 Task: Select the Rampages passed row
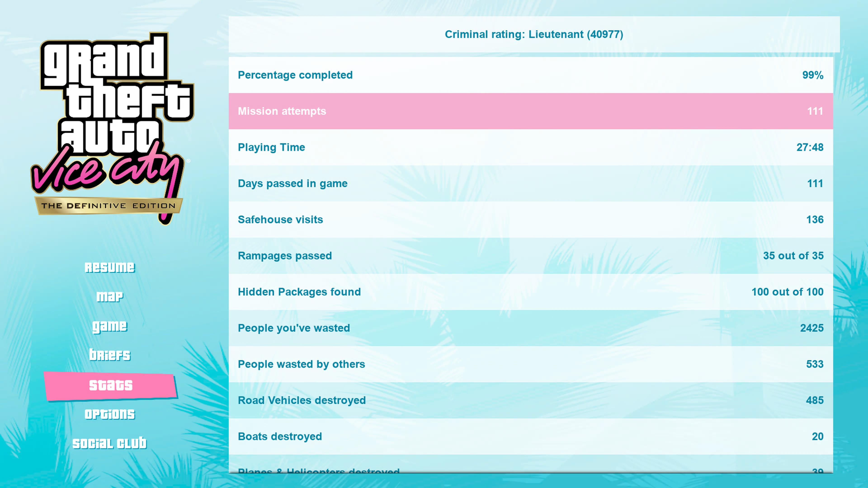click(x=531, y=256)
